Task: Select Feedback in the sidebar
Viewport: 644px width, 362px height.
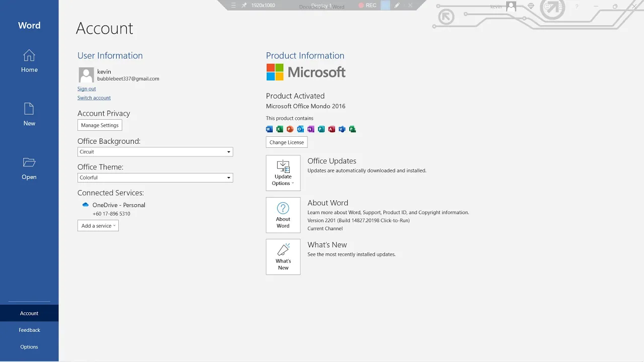Action: (29, 330)
